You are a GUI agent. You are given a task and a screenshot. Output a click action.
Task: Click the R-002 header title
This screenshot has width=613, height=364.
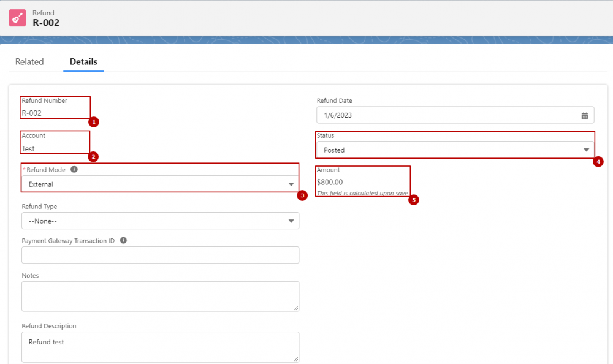[x=46, y=23]
